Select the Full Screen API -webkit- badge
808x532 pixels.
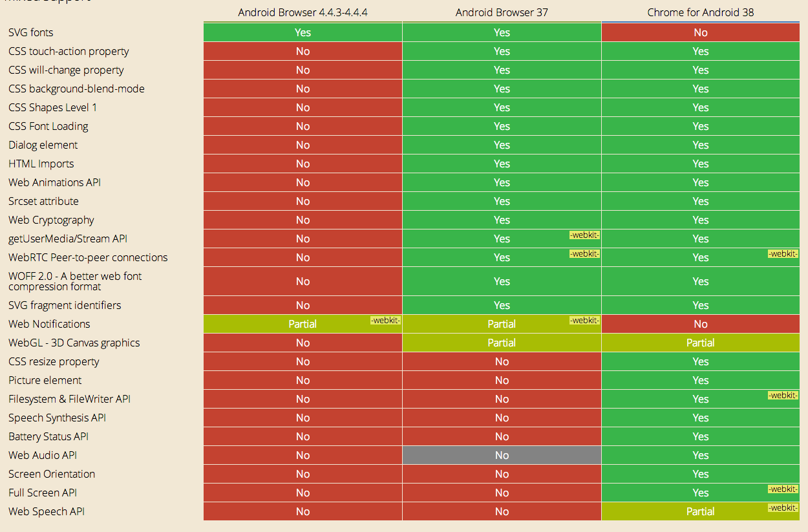pos(783,489)
